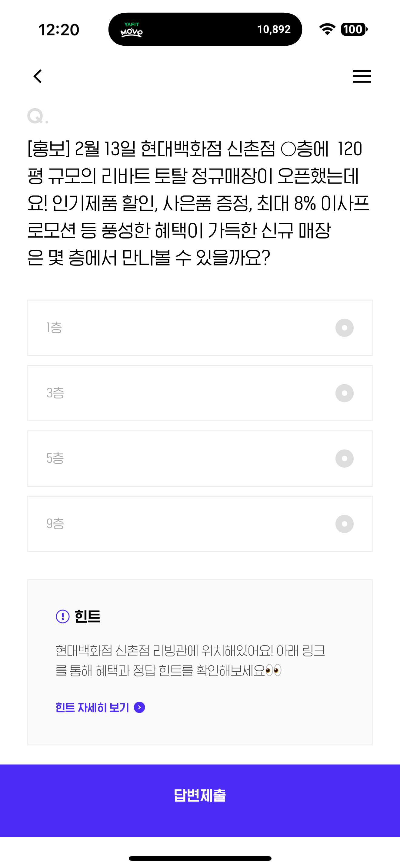Tap the 10,892 step count display
Screen dimensions: 400x868
point(274,29)
